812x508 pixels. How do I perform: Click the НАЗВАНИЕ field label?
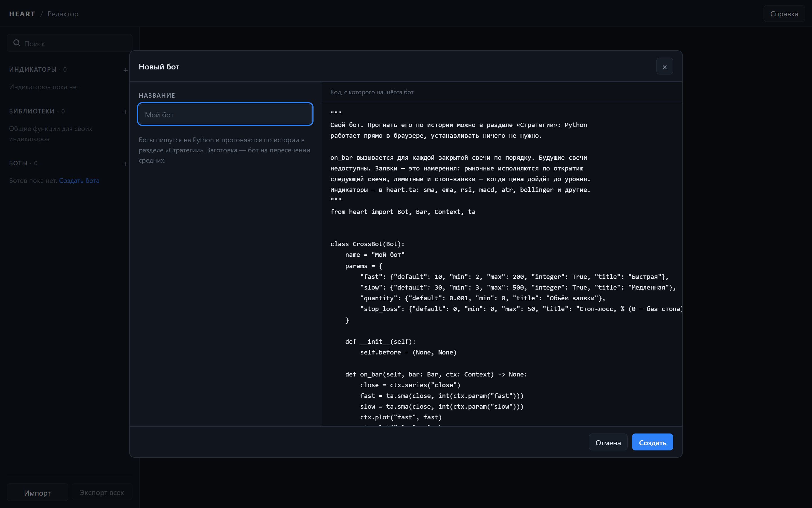(x=157, y=95)
